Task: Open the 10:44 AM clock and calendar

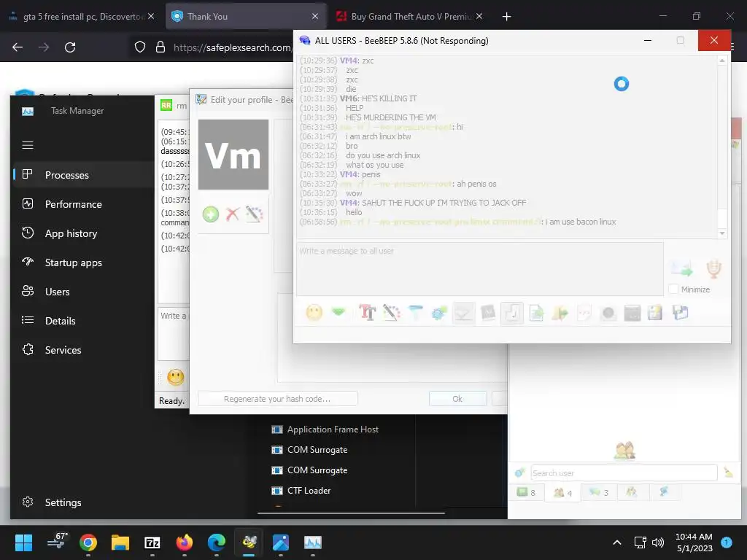Action: 694,542
